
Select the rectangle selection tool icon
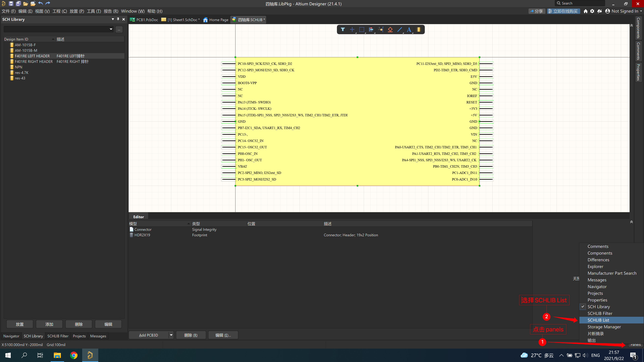(x=362, y=29)
